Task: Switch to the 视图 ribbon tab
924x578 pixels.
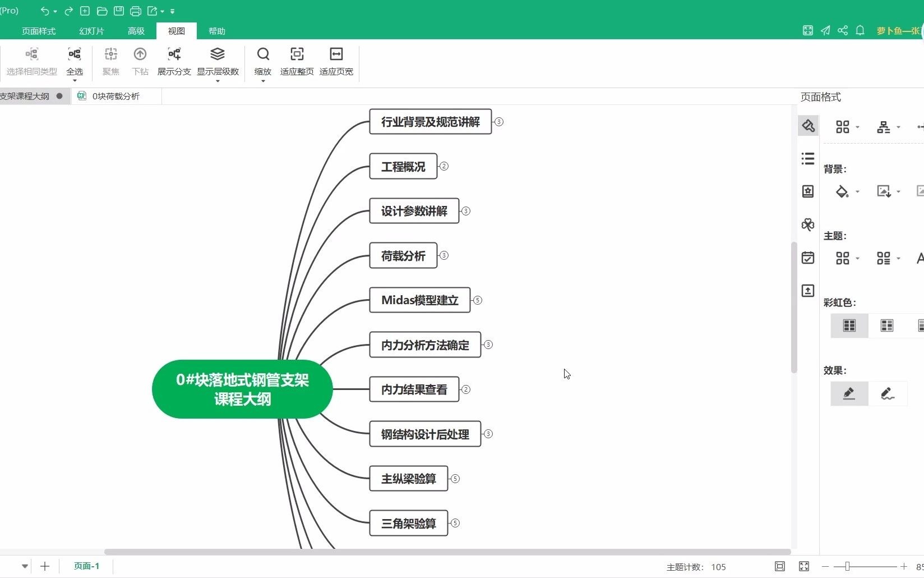Action: click(177, 31)
